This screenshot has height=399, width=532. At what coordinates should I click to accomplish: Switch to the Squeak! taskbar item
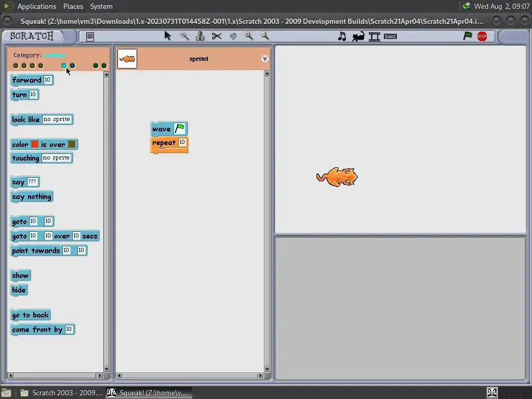(x=149, y=393)
